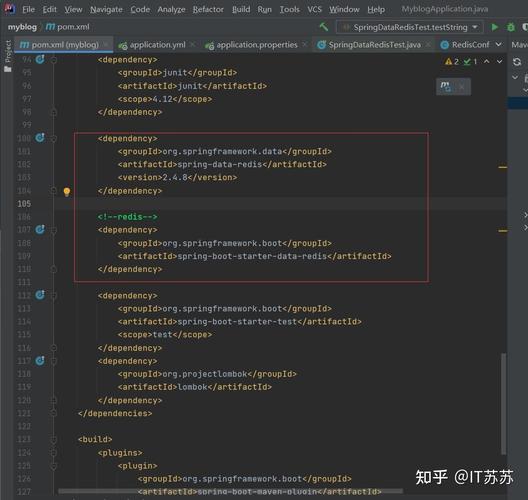Run the selected configuration with green play icon
Image resolution: width=528 pixels, height=500 pixels.
tap(494, 27)
